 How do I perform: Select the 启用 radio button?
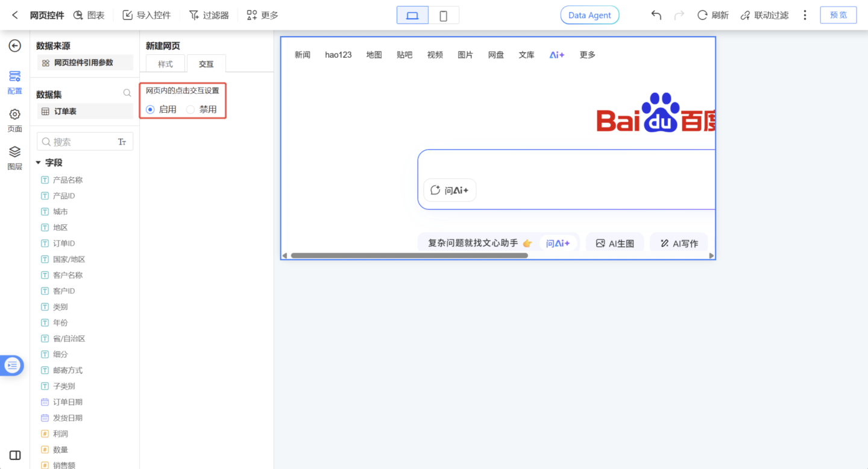151,109
